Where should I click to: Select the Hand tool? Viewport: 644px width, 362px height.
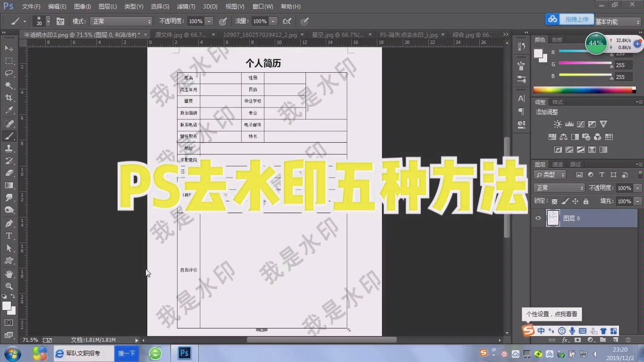[x=9, y=274]
